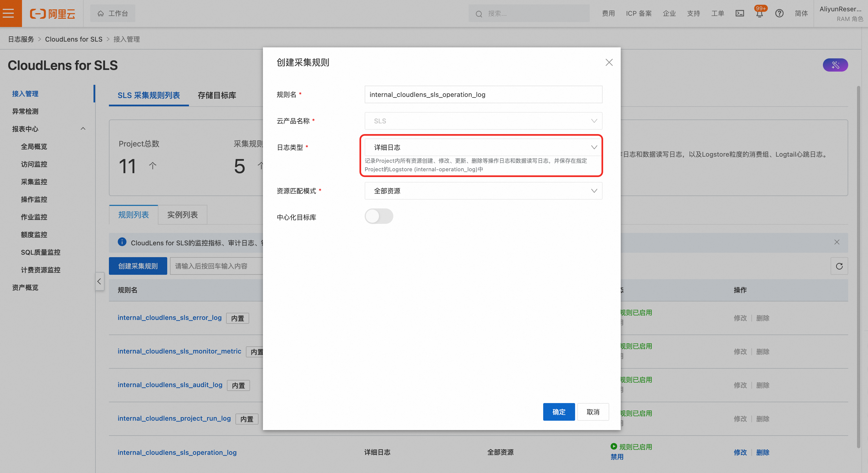Viewport: 868px width, 473px height.
Task: Toggle the centralized target store switch
Action: pos(379,216)
